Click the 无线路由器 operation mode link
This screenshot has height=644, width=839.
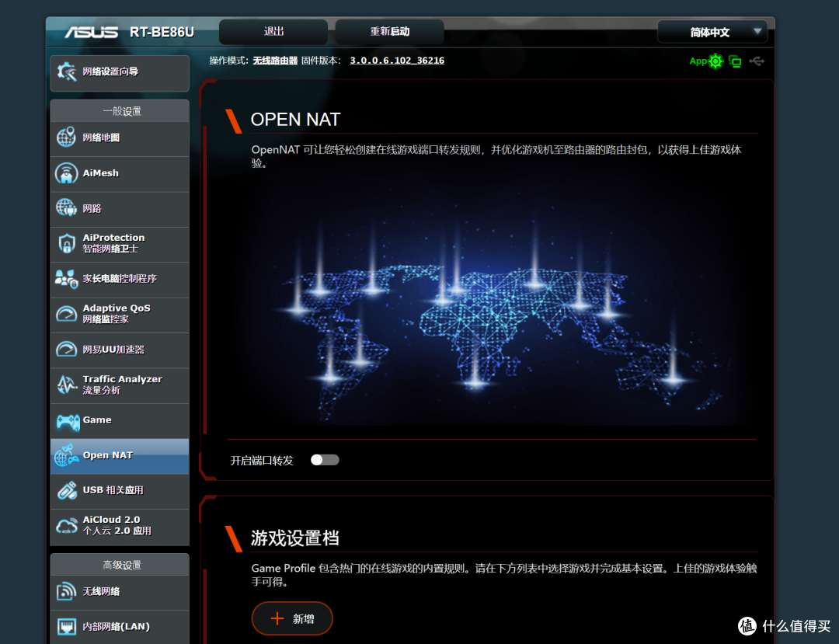275,61
